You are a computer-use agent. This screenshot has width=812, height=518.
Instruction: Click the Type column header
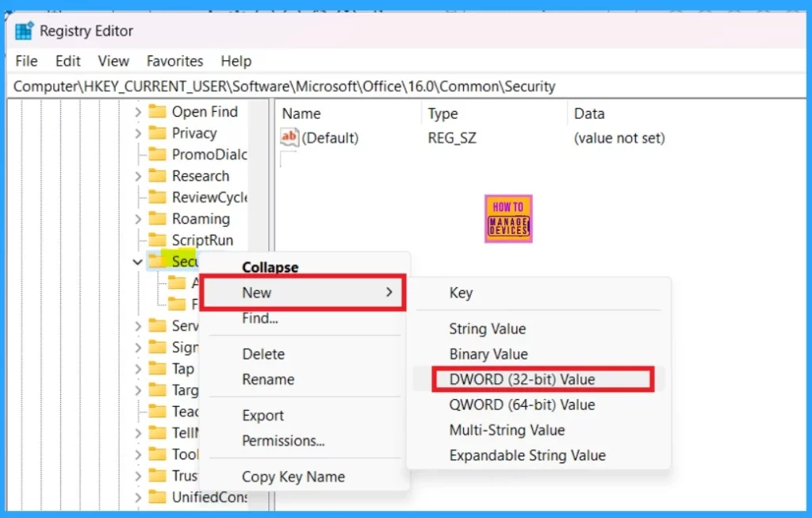(x=442, y=113)
